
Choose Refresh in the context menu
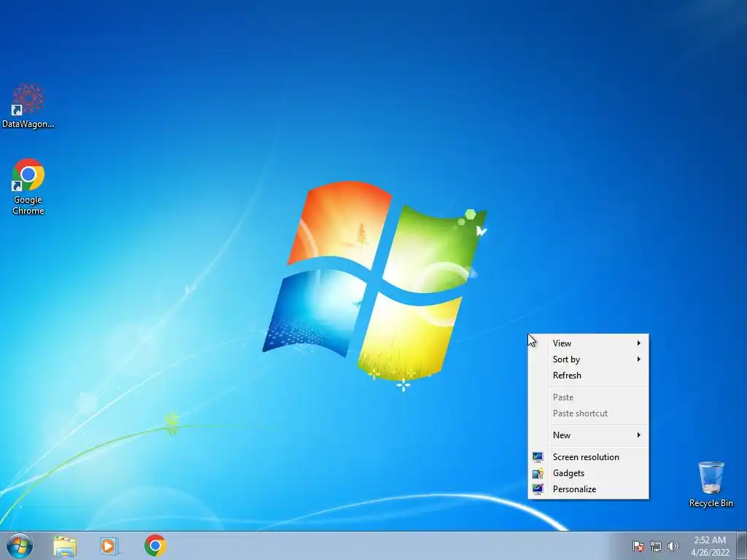pyautogui.click(x=589, y=376)
